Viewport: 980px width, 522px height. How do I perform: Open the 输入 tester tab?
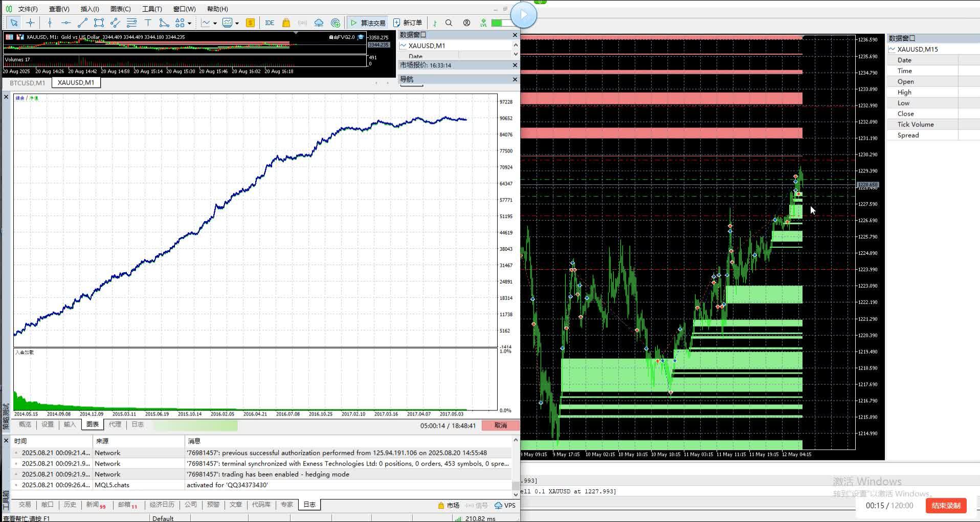click(70, 424)
